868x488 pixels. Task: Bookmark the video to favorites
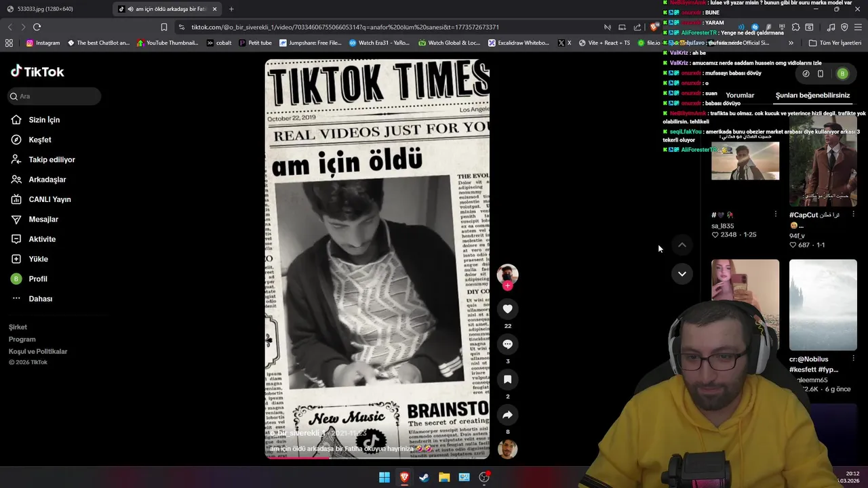click(507, 380)
